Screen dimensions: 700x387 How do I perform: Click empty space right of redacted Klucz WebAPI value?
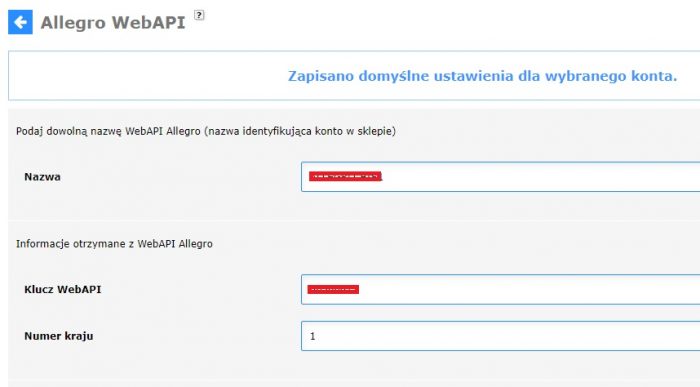527,290
